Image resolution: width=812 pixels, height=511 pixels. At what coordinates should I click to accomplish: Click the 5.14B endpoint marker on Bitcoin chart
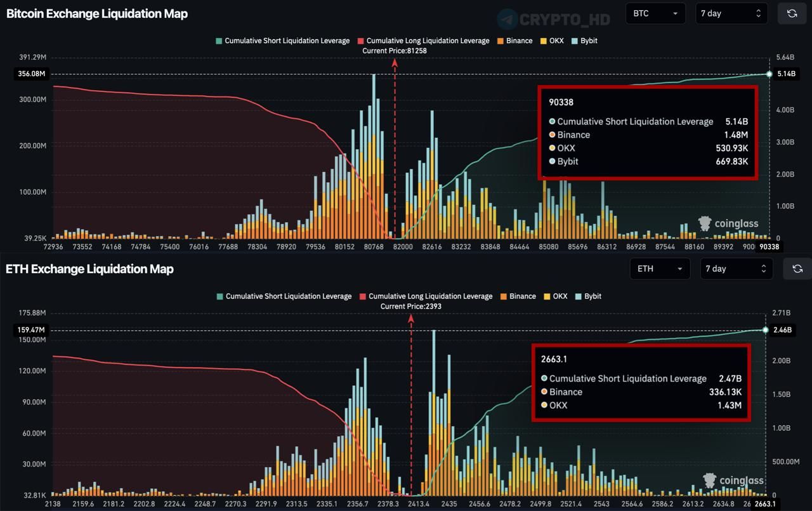pyautogui.click(x=769, y=74)
